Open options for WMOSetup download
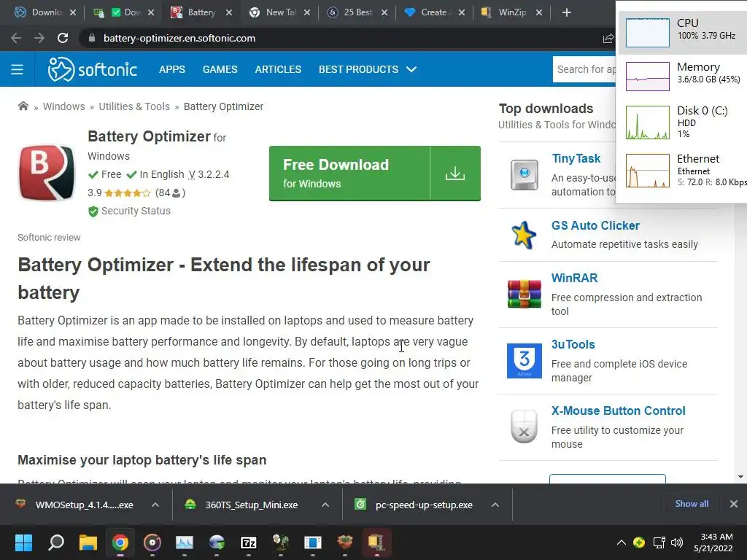Image resolution: width=747 pixels, height=560 pixels. pos(155,505)
